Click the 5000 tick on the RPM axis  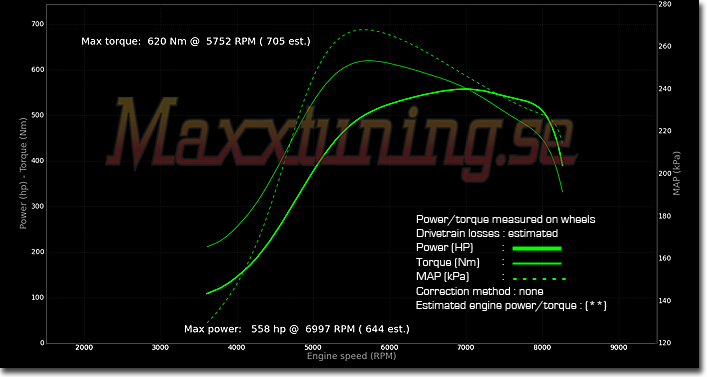(x=312, y=348)
